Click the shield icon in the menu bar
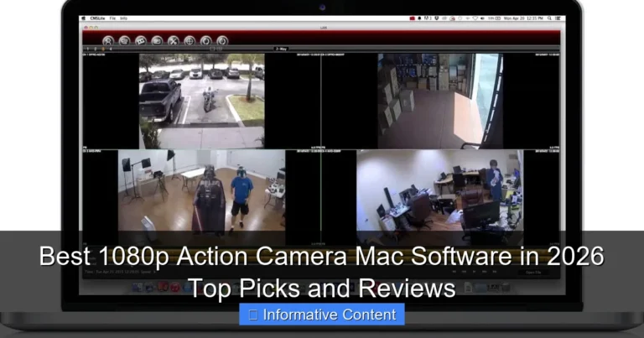Image resolution: width=644 pixels, height=338 pixels. [437, 18]
